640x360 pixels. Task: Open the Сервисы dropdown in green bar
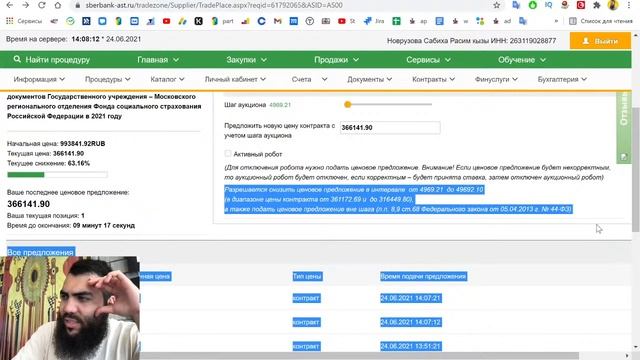(428, 60)
